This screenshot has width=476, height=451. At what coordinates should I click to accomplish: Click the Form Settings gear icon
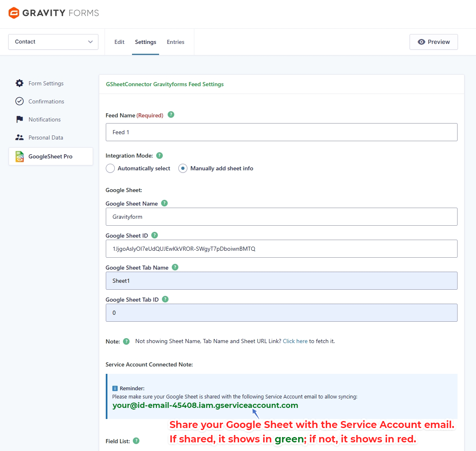click(19, 83)
